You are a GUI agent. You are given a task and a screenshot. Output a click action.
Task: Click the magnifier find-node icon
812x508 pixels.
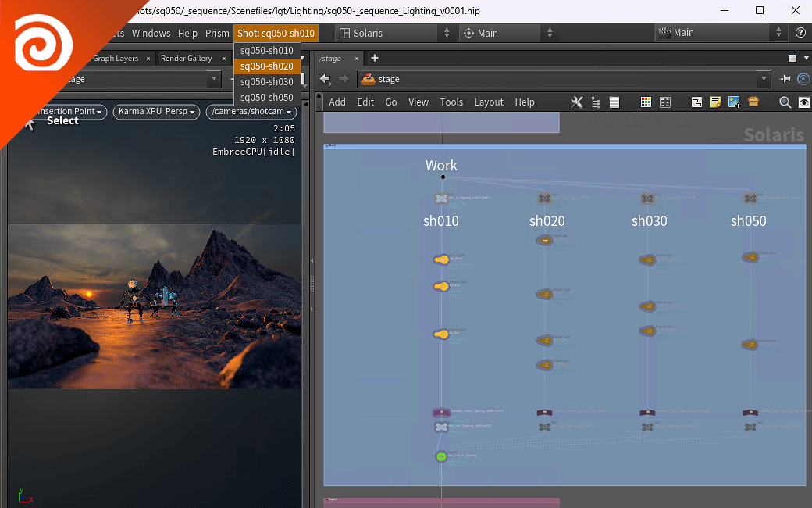click(785, 102)
